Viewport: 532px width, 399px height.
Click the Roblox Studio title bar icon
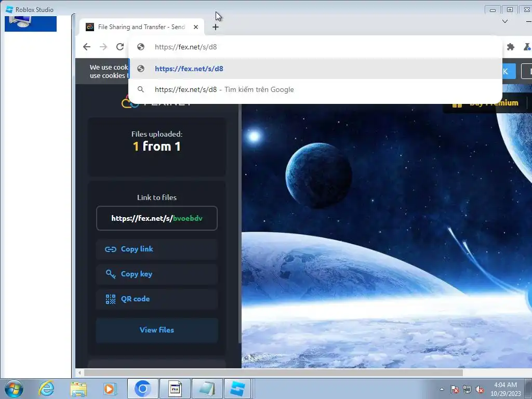pos(9,9)
